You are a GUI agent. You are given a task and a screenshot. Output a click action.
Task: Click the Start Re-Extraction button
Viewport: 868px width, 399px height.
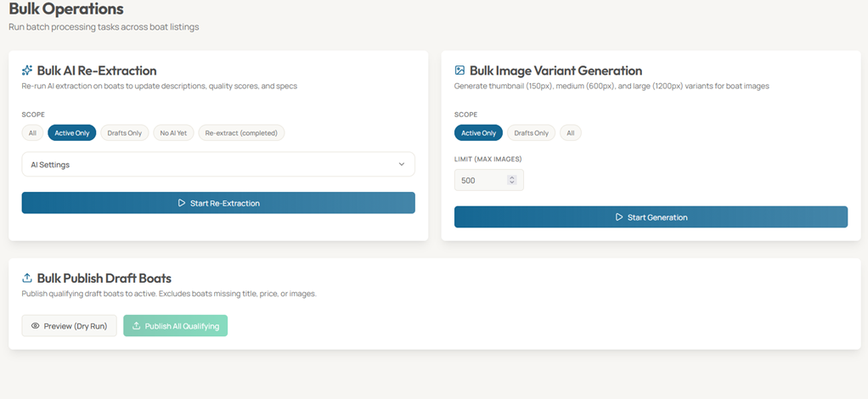pyautogui.click(x=218, y=203)
